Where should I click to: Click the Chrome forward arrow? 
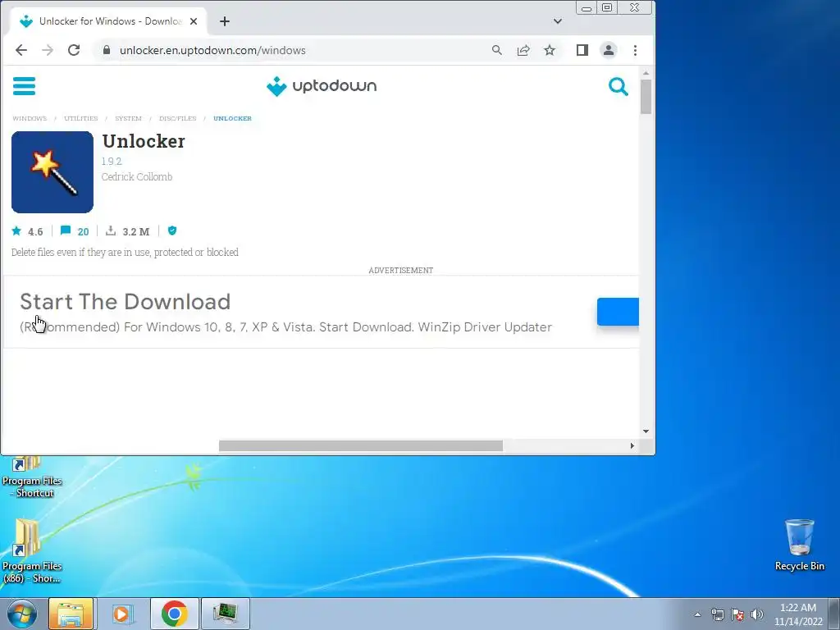click(48, 50)
